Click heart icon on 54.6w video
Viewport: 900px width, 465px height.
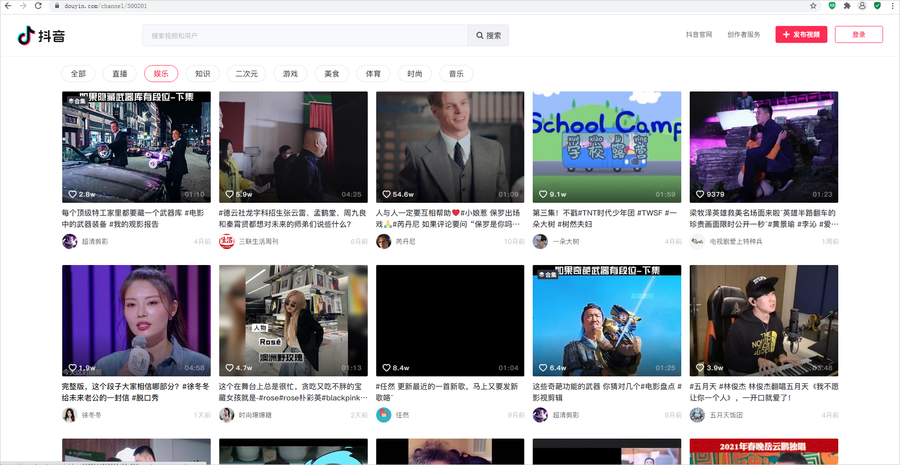pos(386,194)
